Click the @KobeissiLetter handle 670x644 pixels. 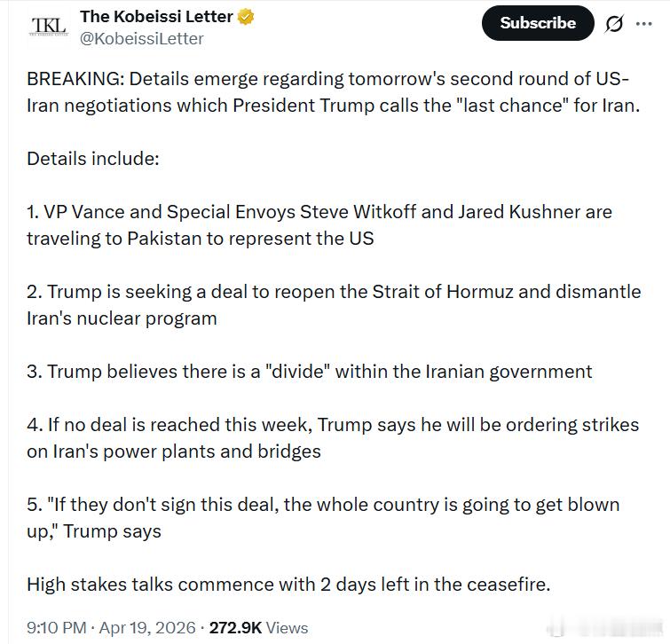click(141, 38)
